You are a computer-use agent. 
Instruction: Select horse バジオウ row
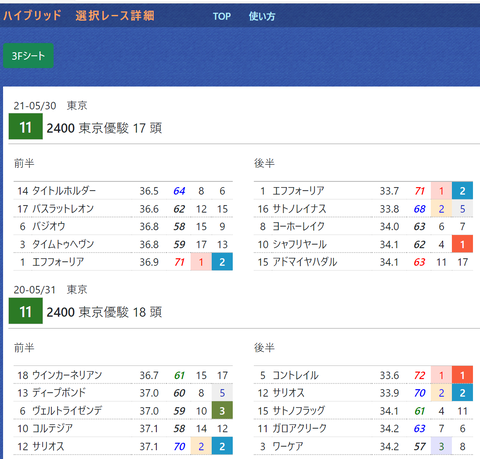123,226
